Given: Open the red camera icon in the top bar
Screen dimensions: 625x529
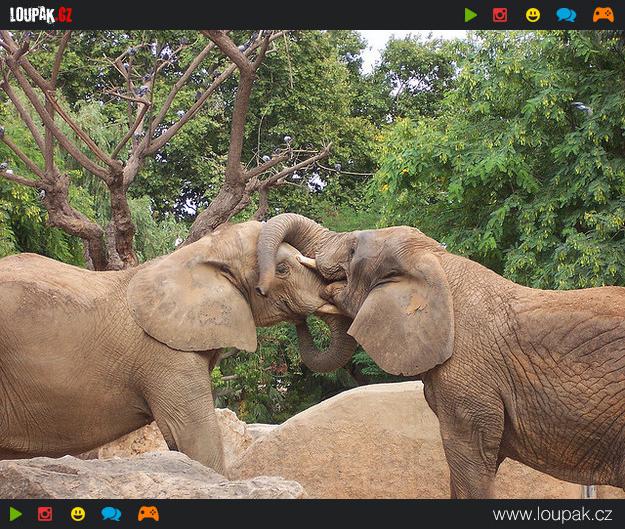Looking at the screenshot, I should pyautogui.click(x=500, y=15).
